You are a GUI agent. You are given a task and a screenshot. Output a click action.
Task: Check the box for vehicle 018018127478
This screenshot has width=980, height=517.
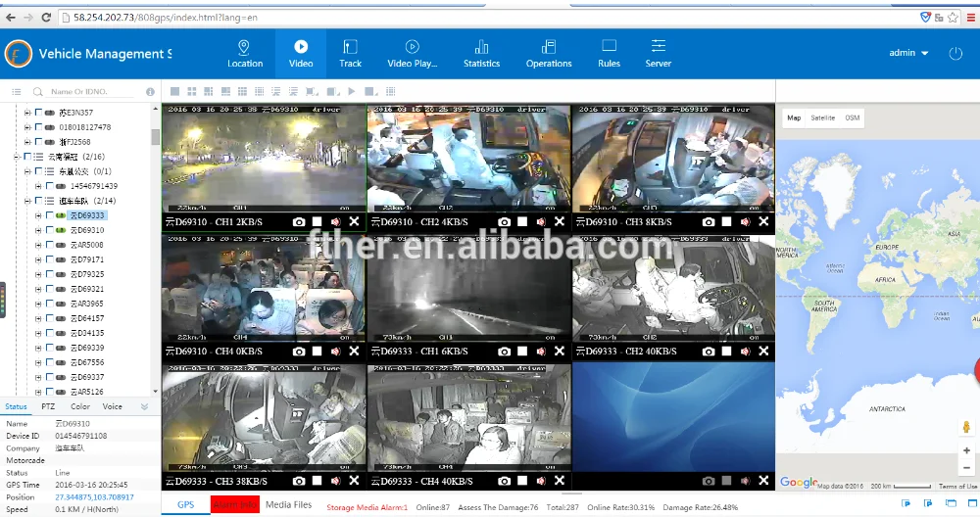[38, 126]
